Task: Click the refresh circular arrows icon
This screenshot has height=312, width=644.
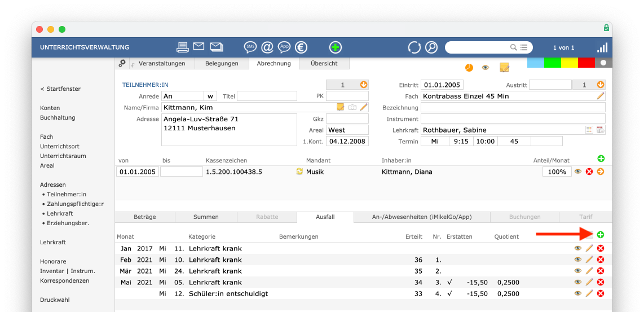Action: tap(414, 47)
